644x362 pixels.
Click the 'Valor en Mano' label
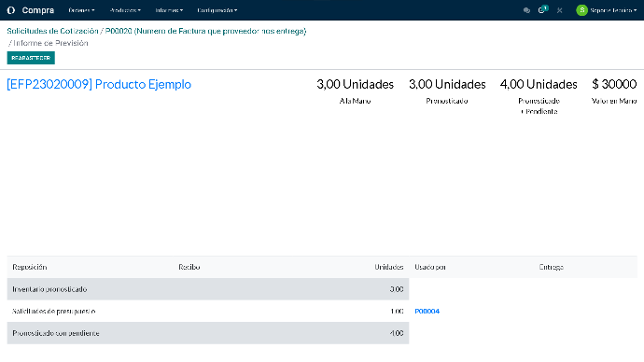[614, 101]
